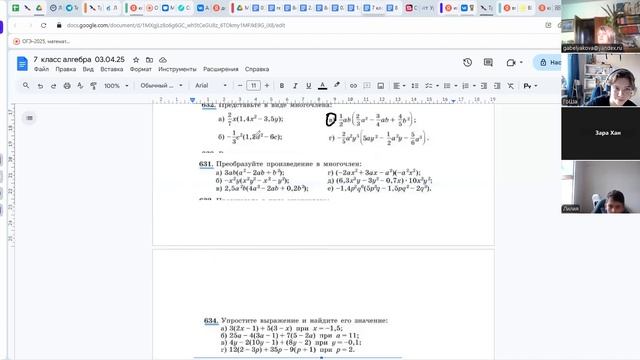
Task: Decrease the paragraph indent
Action: (x=484, y=86)
